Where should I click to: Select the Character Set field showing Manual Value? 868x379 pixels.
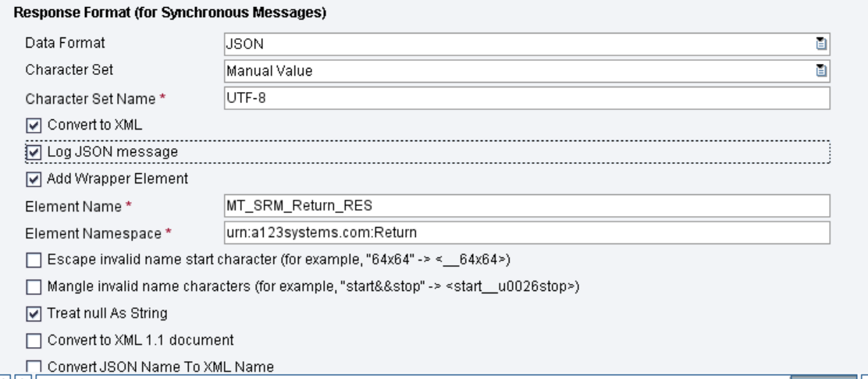[526, 71]
